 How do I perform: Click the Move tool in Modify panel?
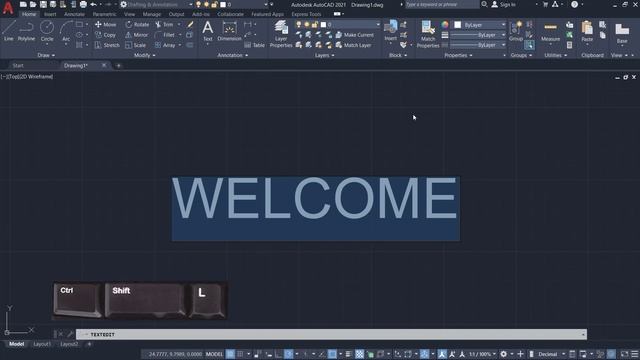click(x=105, y=24)
